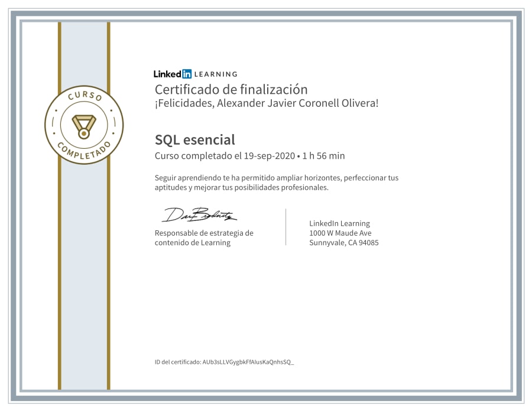This screenshot has width=532, height=411.
Task: Click the completion date 19-sep-2020
Action: (x=268, y=156)
